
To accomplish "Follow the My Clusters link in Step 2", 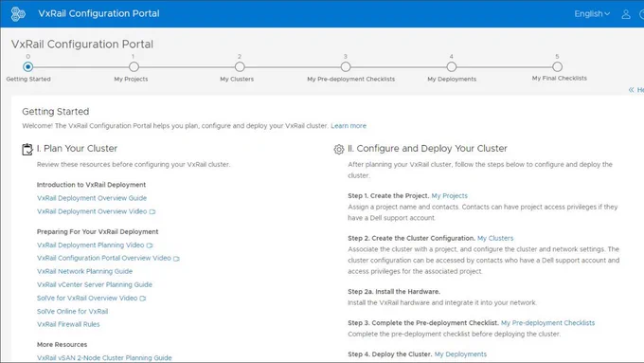I will click(495, 239).
